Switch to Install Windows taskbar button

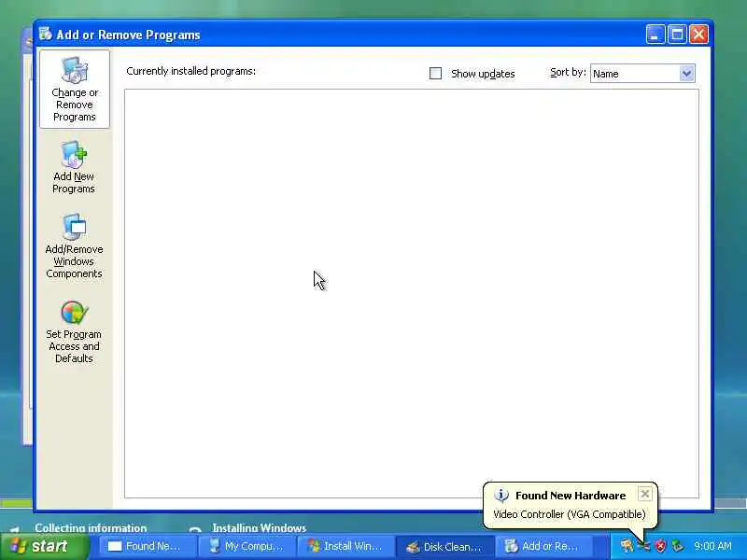(345, 546)
